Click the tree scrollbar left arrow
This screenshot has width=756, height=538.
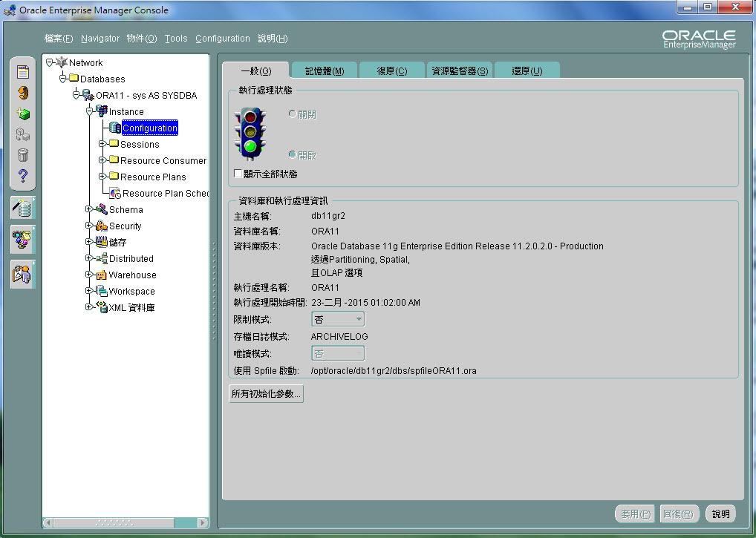click(x=48, y=522)
